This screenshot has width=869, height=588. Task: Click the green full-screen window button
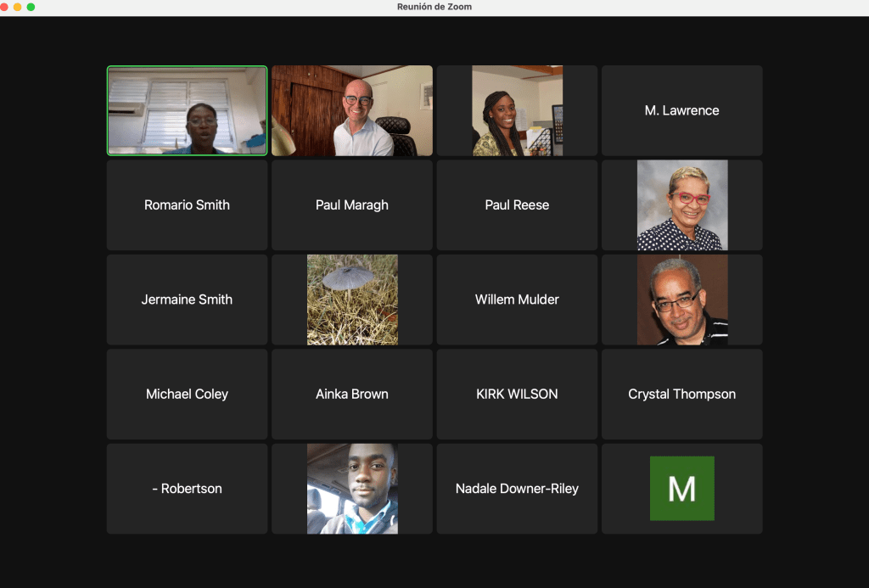tap(31, 7)
